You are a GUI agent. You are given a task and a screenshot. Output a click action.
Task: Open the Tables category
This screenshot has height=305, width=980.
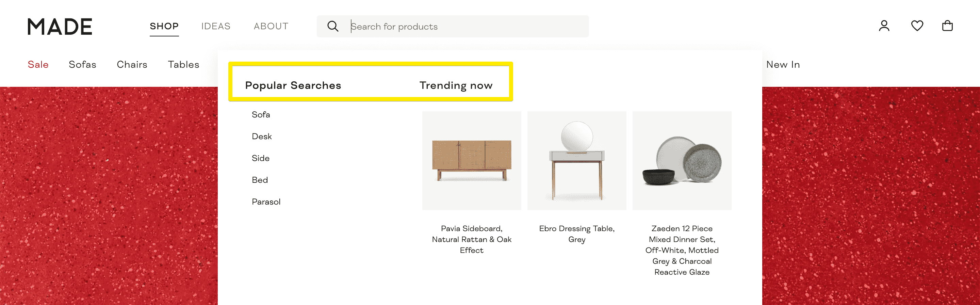click(183, 64)
